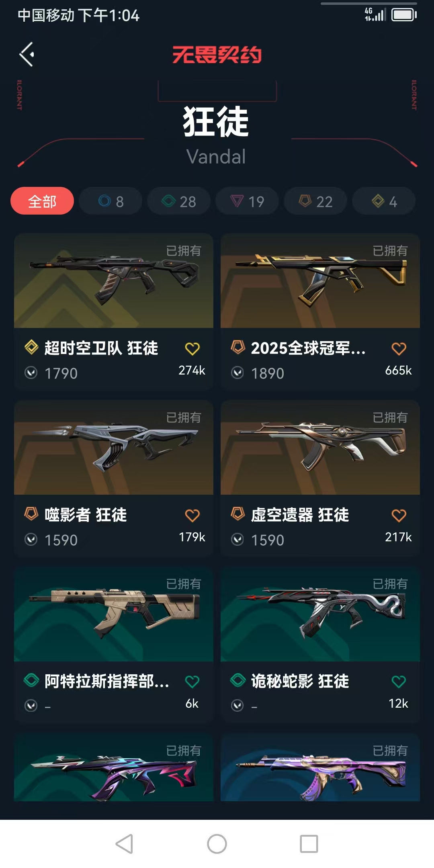434x868 pixels.
Task: Select the 全部 filter tab
Action: click(42, 201)
